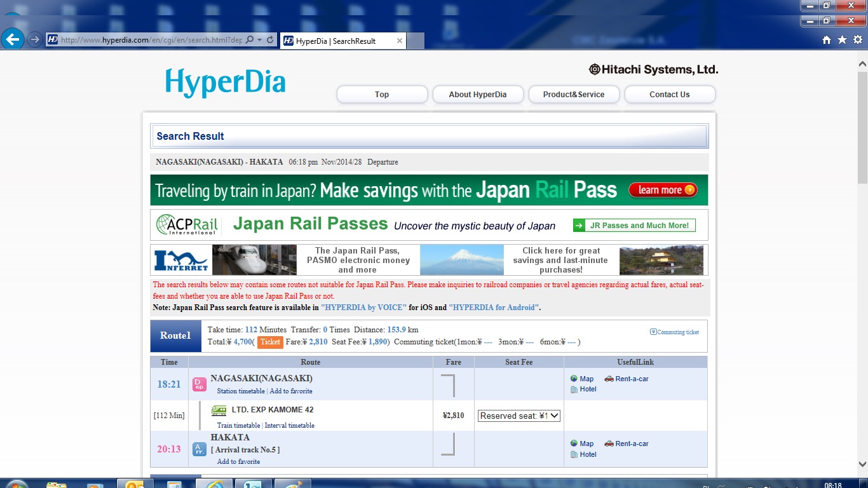Screen dimensions: 868x488
Task: Click the fare value ¥2,810 in table
Action: point(453,416)
